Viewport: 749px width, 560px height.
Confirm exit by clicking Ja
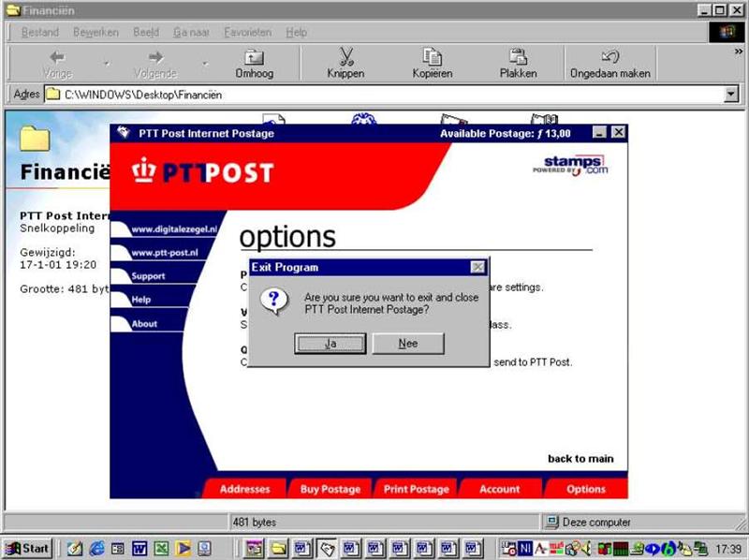[330, 344]
